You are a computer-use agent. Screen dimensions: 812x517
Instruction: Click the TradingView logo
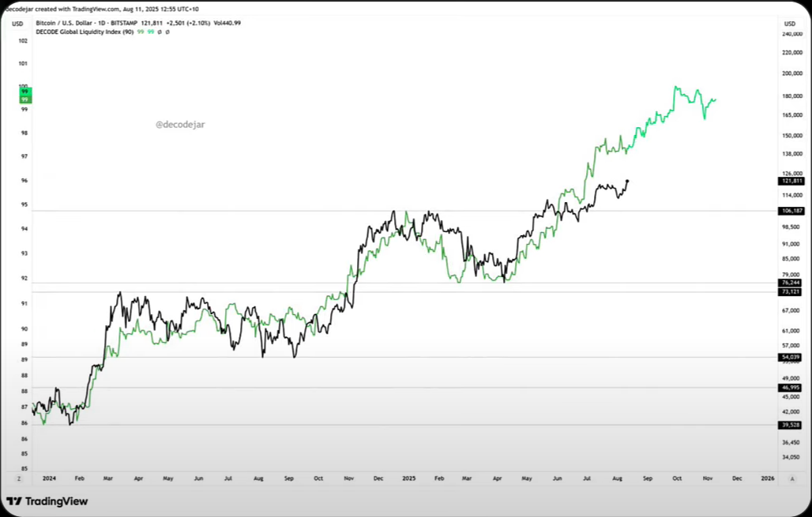coord(47,501)
